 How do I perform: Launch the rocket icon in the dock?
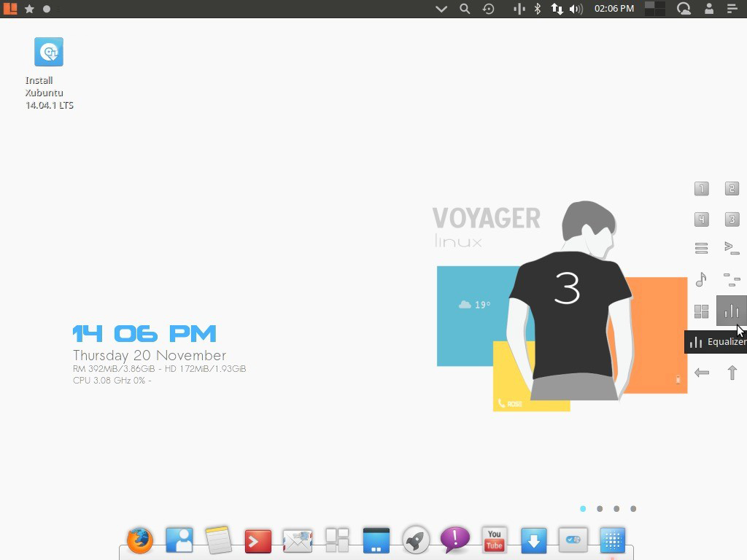tap(415, 540)
